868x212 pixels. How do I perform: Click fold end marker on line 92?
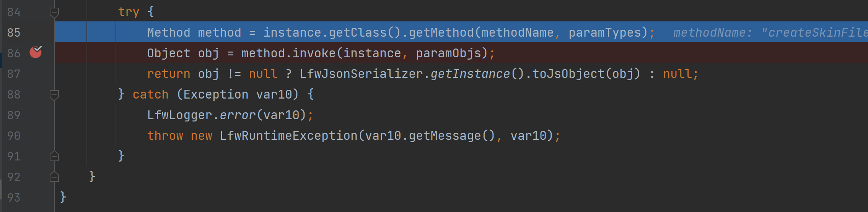[54, 177]
